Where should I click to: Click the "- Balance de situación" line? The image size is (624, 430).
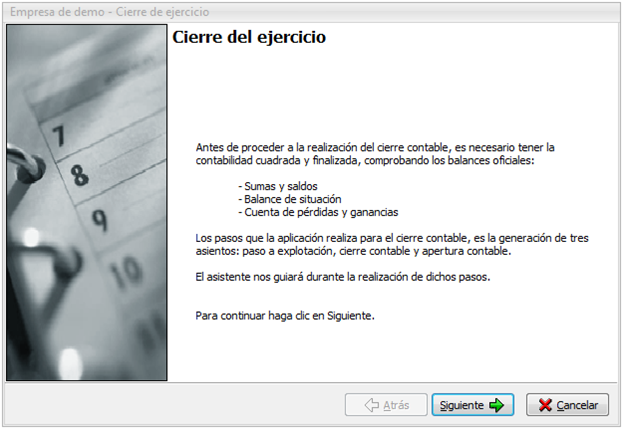click(x=290, y=199)
